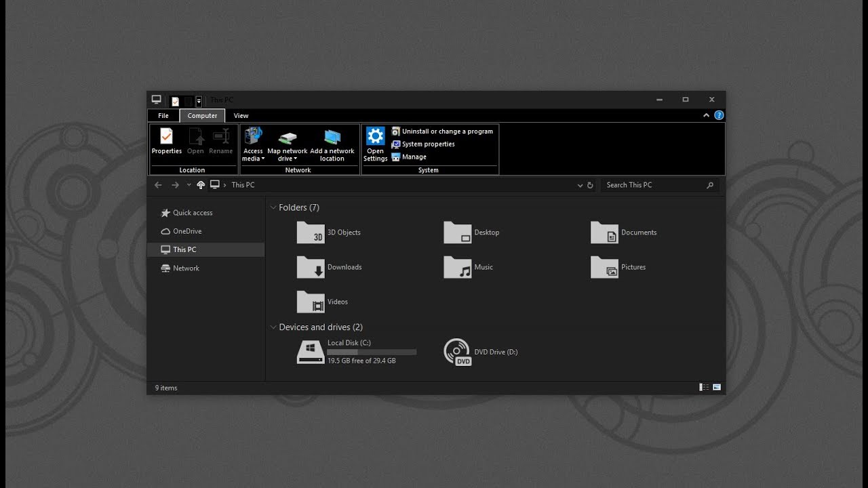Click the This PC icon in the address bar
This screenshot has width=868, height=488.
coord(215,184)
